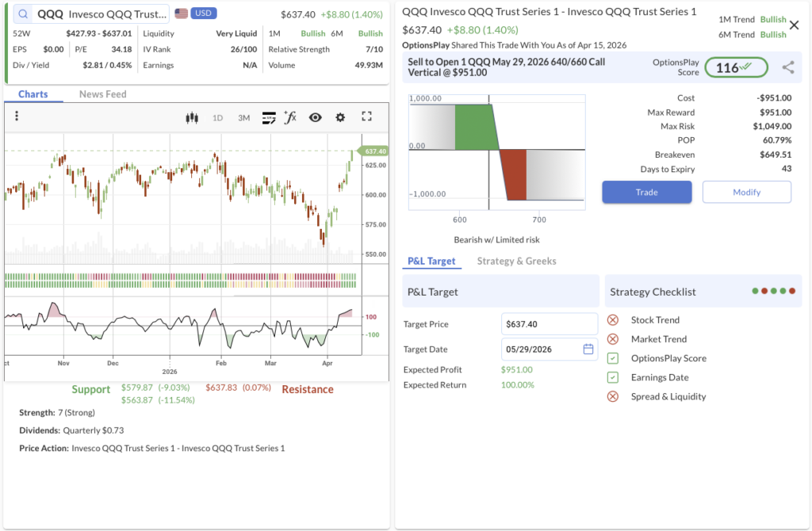Open the chart three-dot options menu
The height and width of the screenshot is (531, 812).
17,117
